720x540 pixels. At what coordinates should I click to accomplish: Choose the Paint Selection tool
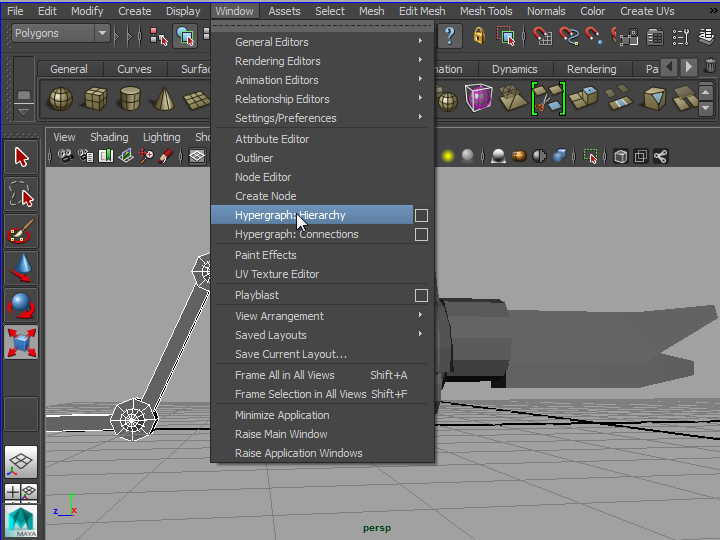[x=21, y=231]
